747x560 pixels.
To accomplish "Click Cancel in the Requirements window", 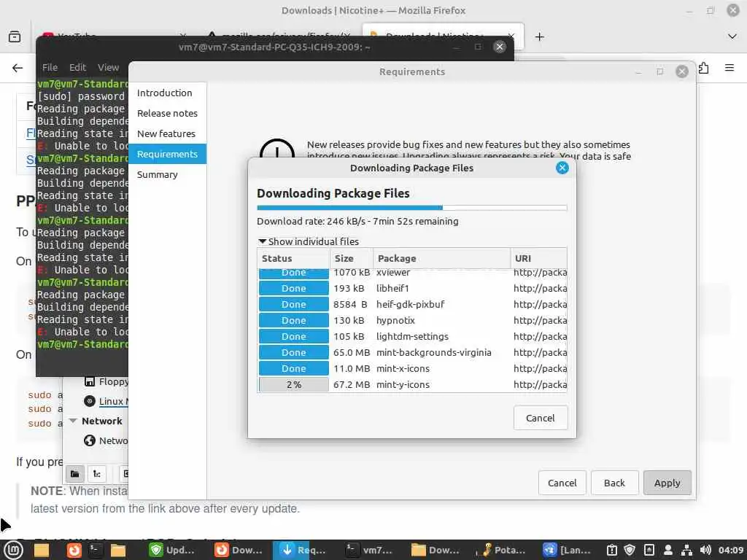I will tap(562, 483).
